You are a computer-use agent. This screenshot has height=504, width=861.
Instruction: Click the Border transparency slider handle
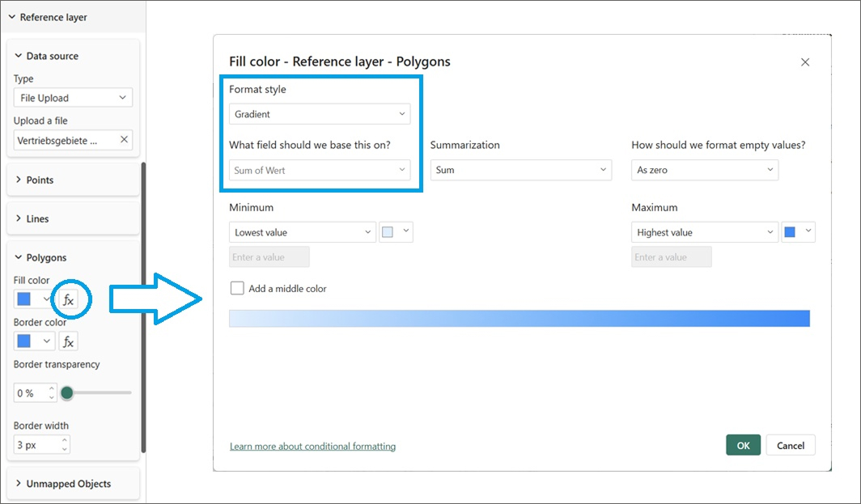point(66,392)
